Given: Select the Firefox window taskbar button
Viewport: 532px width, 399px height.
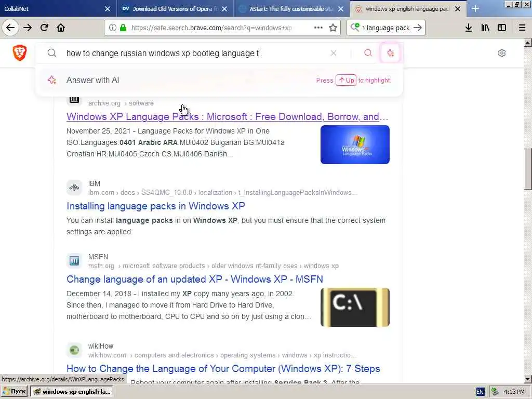Looking at the screenshot, I should click(x=72, y=392).
